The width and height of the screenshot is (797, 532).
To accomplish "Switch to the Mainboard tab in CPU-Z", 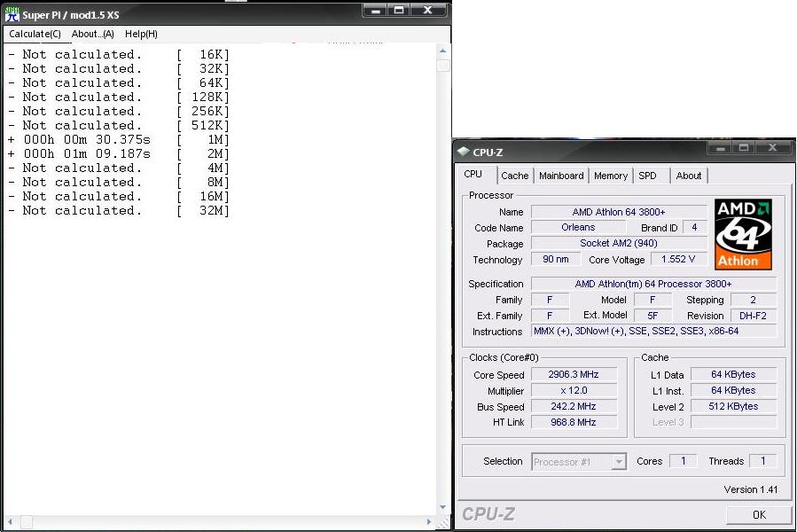I will [x=561, y=176].
